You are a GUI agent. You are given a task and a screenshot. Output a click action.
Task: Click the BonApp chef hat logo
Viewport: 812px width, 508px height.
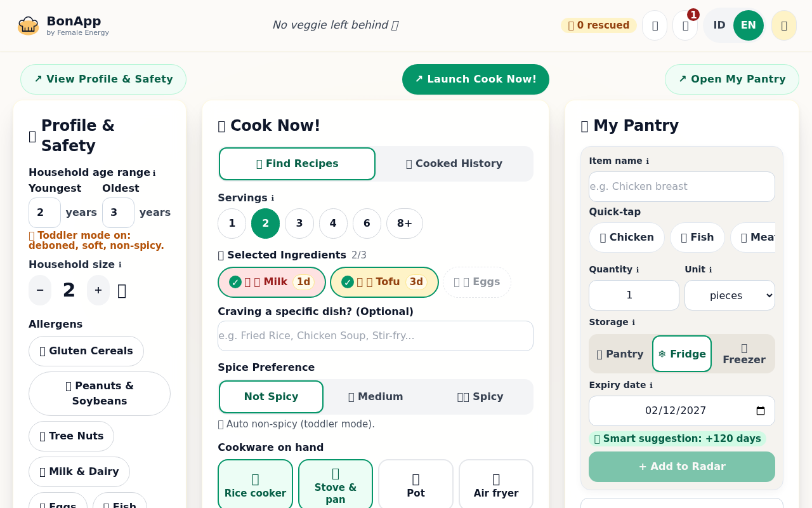pos(28,25)
